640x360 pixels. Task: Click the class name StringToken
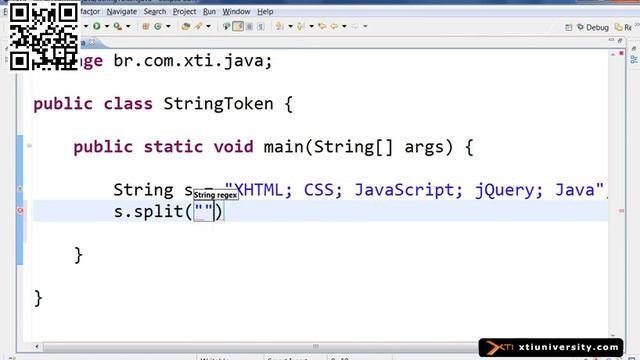pyautogui.click(x=218, y=104)
